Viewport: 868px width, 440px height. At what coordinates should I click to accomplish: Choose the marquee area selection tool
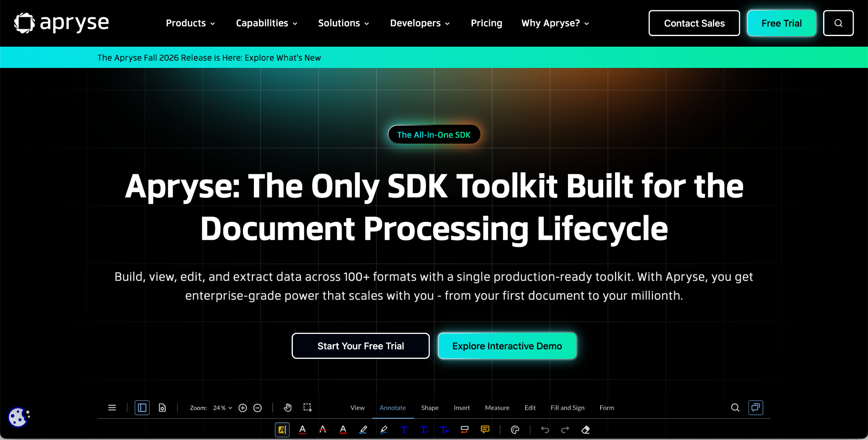click(x=307, y=408)
